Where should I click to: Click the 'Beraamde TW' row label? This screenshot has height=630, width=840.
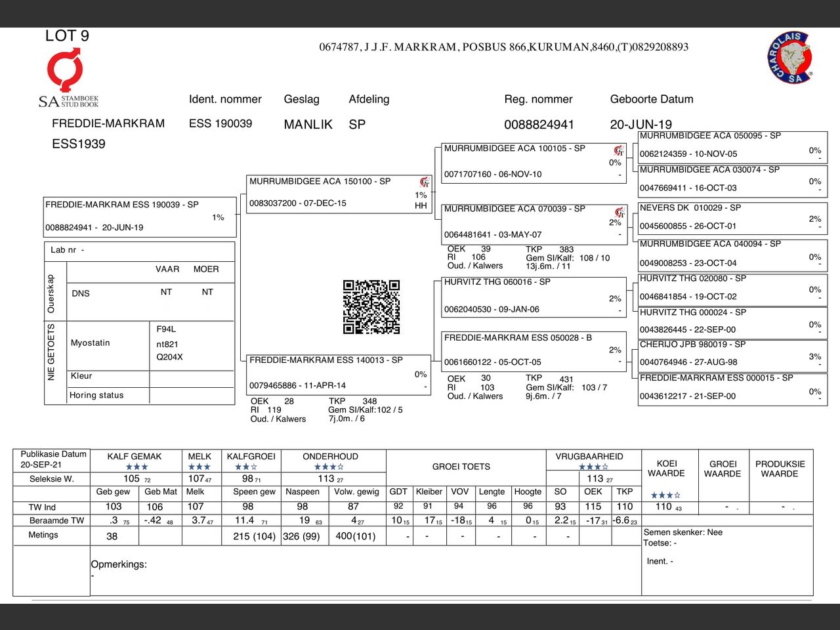tap(57, 520)
